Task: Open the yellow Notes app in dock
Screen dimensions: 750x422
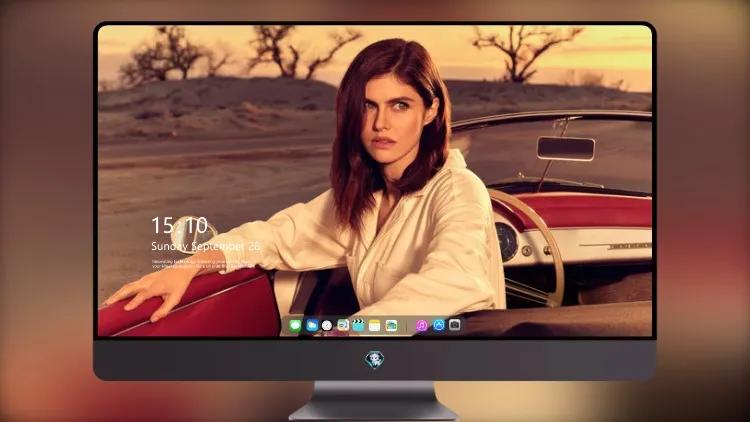Action: [x=375, y=325]
